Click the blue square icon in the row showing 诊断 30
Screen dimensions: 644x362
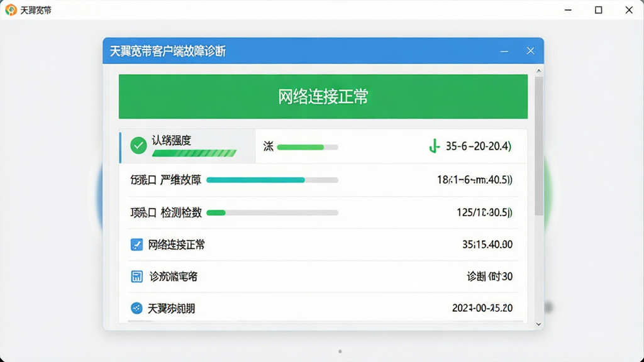tap(136, 277)
